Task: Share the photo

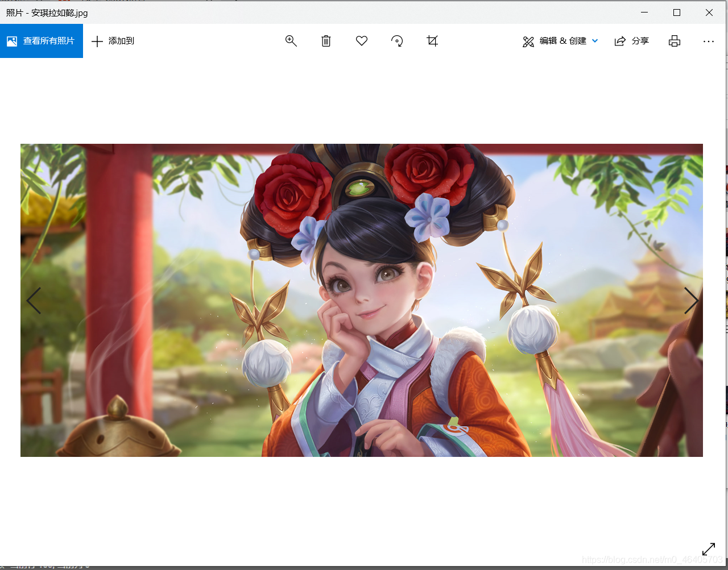Action: click(632, 41)
